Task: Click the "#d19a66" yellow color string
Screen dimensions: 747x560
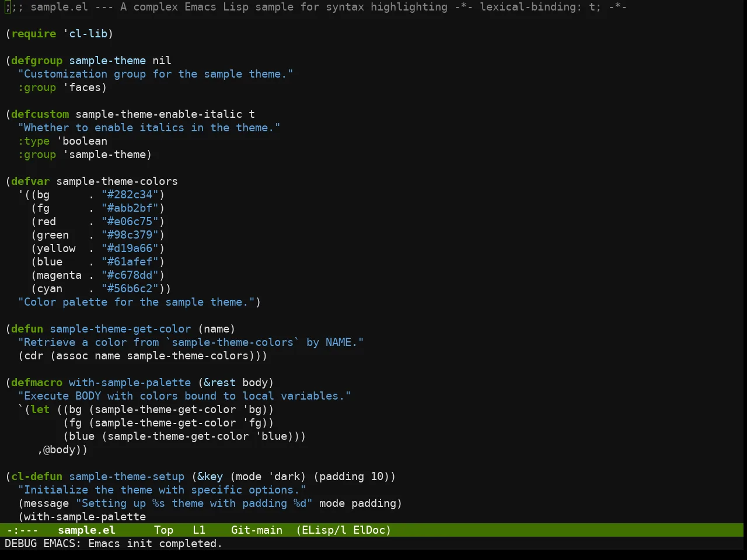Action: point(130,249)
